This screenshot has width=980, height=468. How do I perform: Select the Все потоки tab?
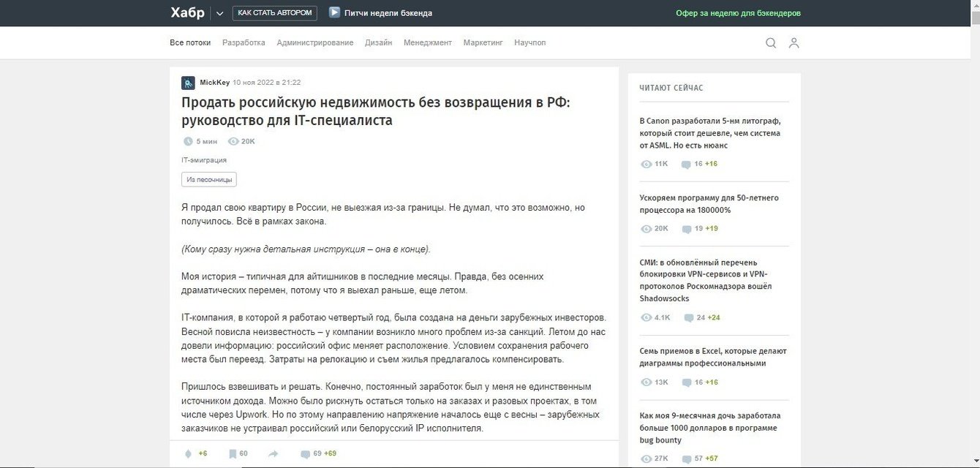coord(190,42)
